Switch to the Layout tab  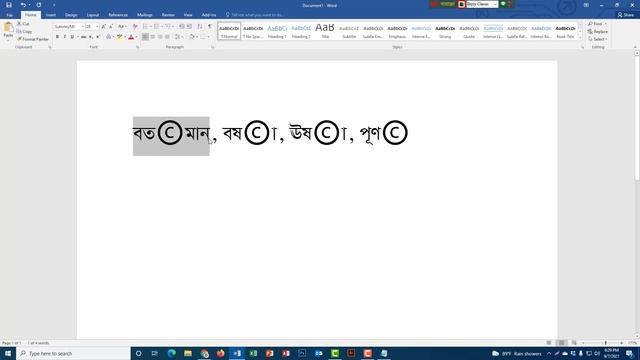pos(93,15)
